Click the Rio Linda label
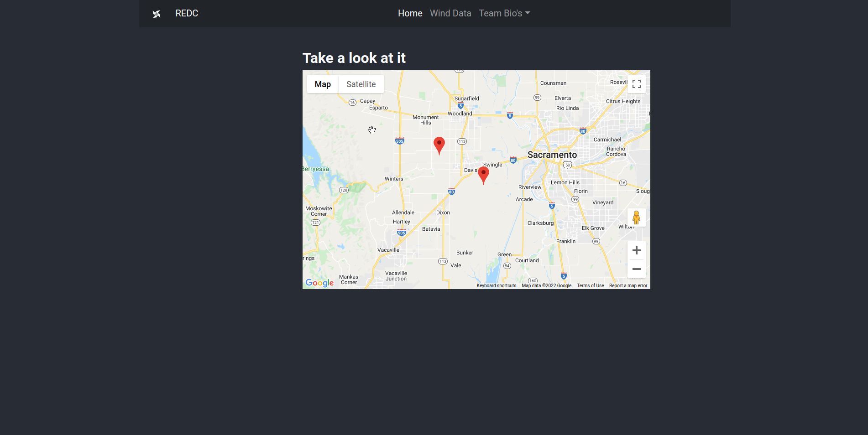The width and height of the screenshot is (868, 435). (x=568, y=108)
